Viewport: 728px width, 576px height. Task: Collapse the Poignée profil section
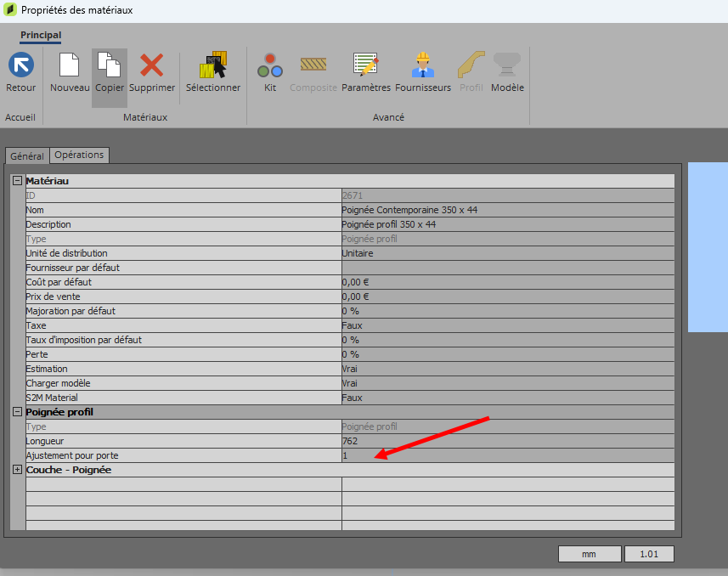tap(17, 412)
